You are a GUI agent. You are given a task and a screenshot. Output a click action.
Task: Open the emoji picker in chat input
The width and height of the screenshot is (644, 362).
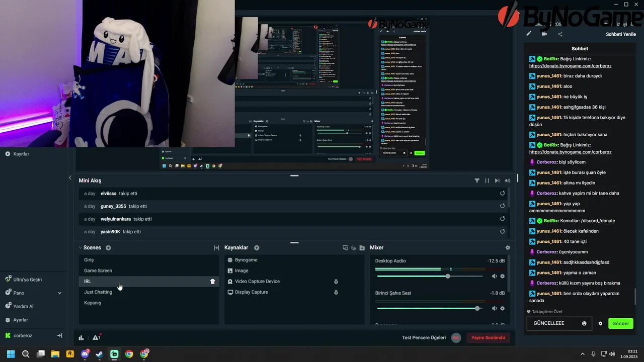tap(584, 323)
